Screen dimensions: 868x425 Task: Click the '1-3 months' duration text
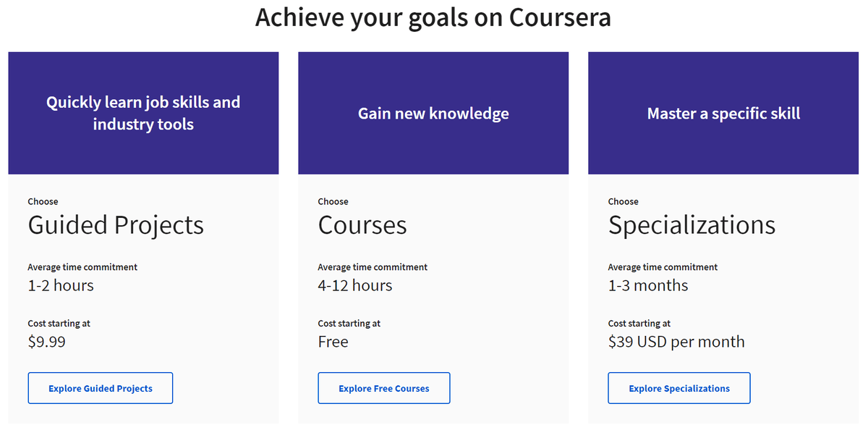[648, 285]
